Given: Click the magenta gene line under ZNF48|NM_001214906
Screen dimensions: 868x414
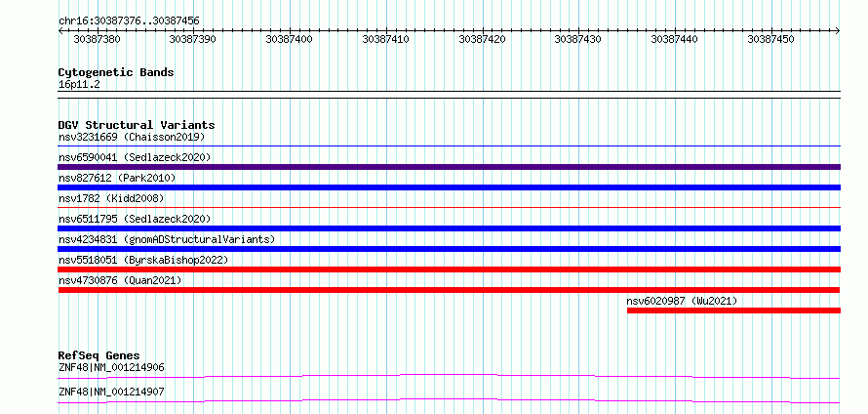Looking at the screenshot, I should [x=449, y=376].
